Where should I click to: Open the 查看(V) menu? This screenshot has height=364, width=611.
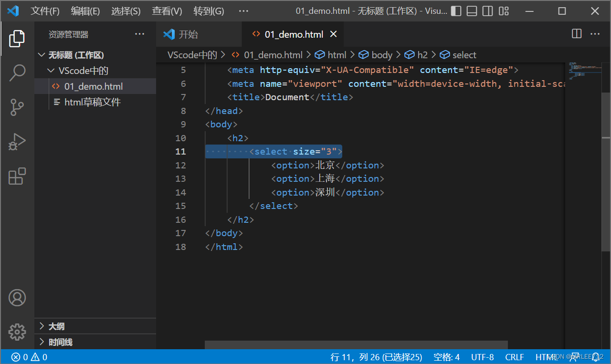coord(167,11)
